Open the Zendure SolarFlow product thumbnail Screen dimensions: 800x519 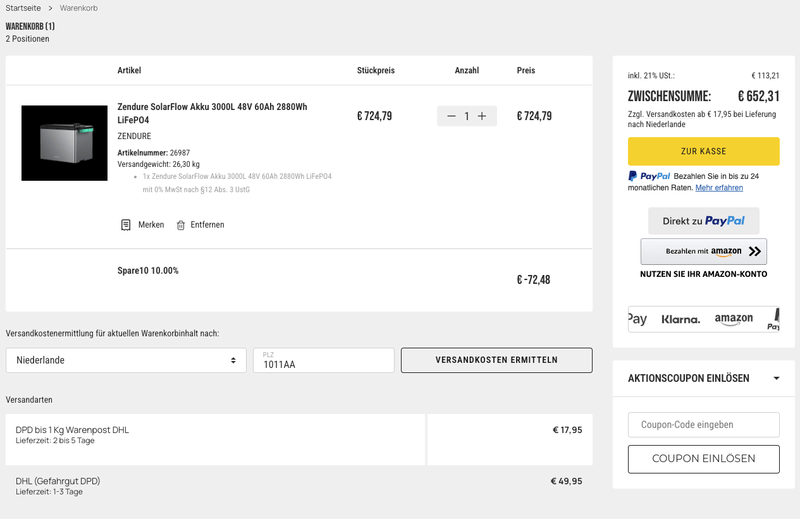coord(64,143)
